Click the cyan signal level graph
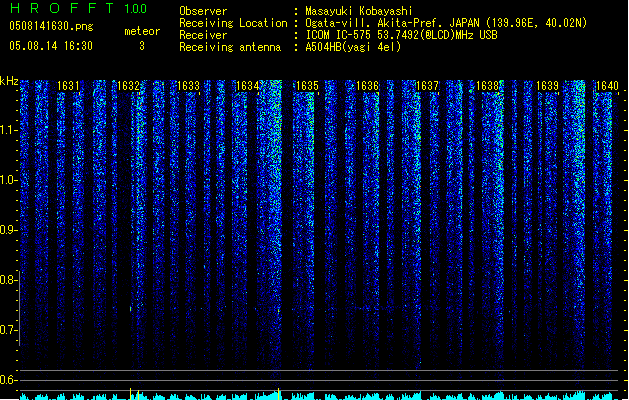 (x=319, y=396)
